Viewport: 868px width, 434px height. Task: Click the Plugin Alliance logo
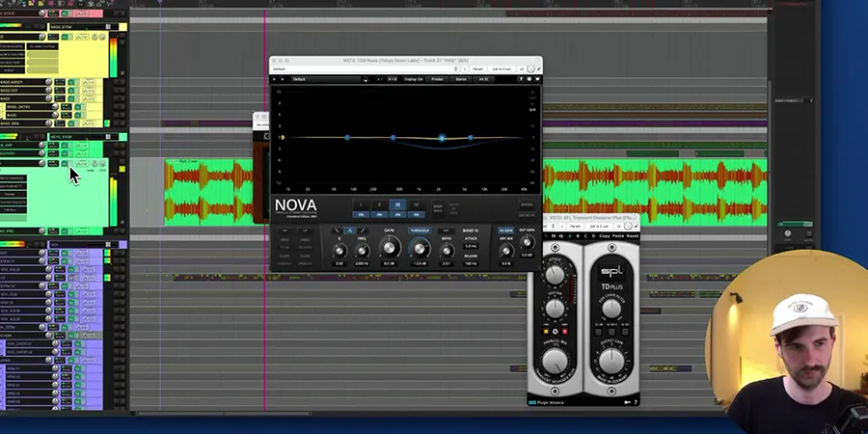coord(546,402)
